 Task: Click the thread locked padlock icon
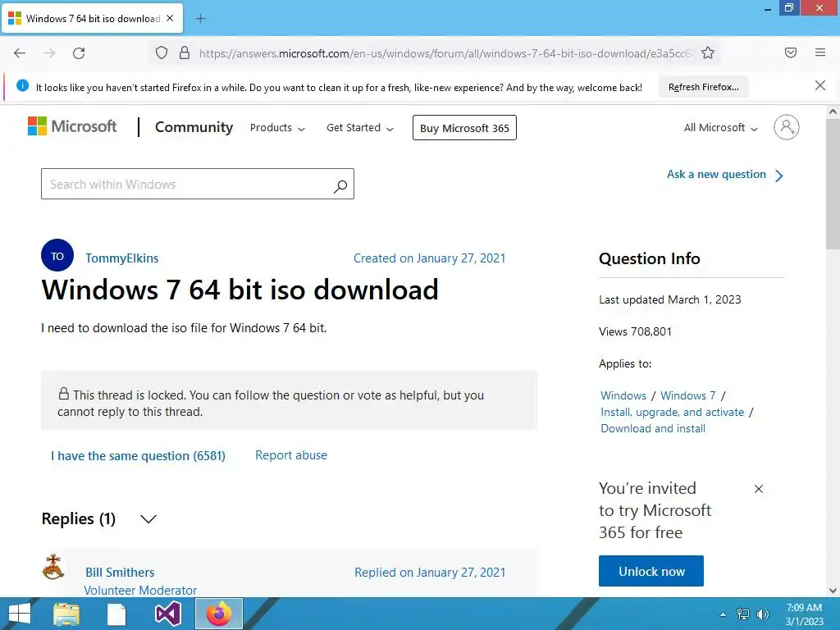coord(64,394)
